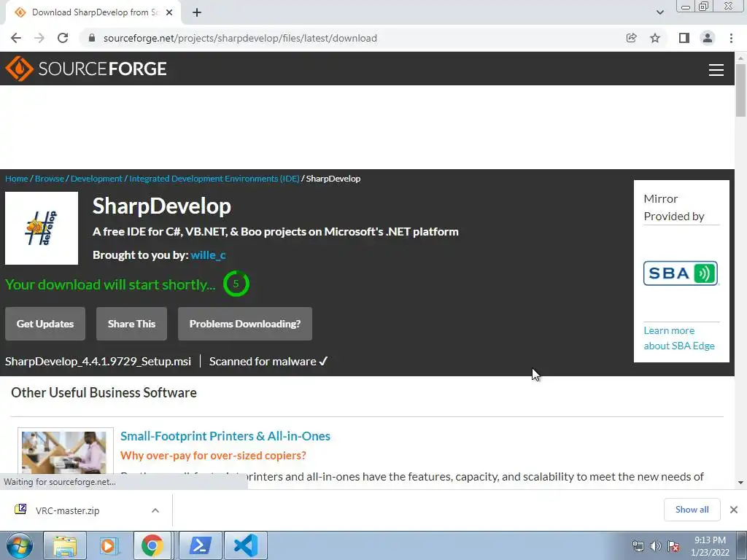Close the downloads bar

(734, 510)
